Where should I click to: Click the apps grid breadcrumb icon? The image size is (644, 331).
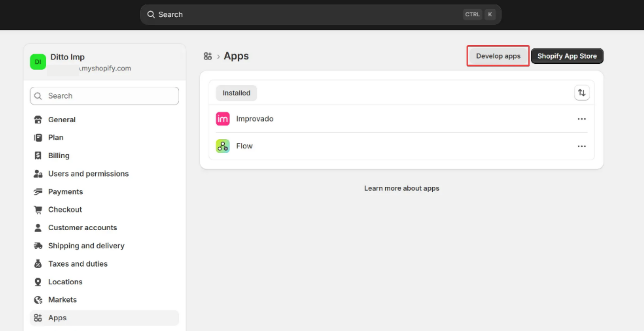[x=208, y=56]
